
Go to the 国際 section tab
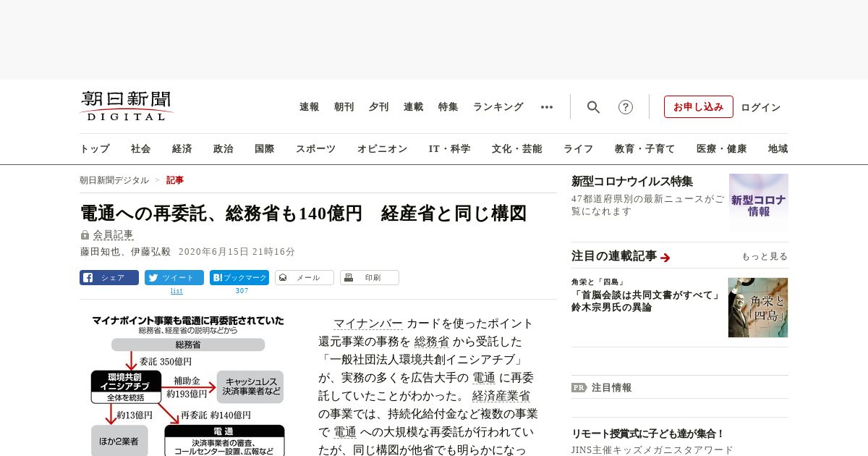pos(265,149)
